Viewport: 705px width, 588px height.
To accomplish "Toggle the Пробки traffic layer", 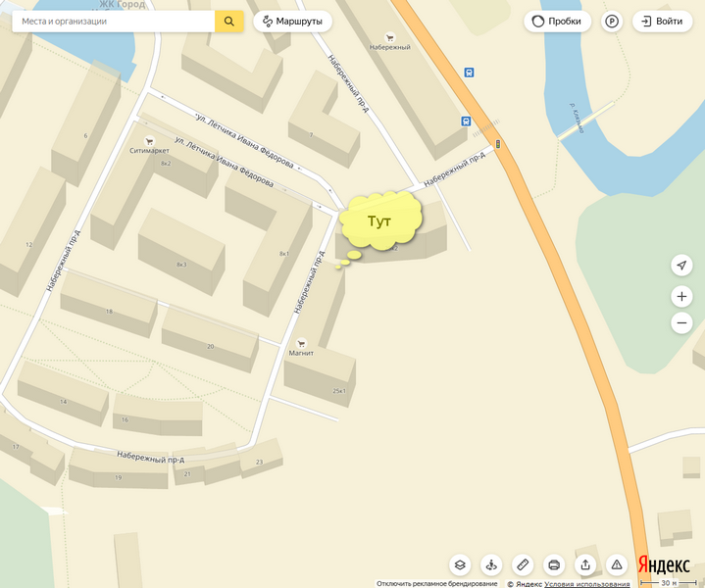I will point(557,22).
